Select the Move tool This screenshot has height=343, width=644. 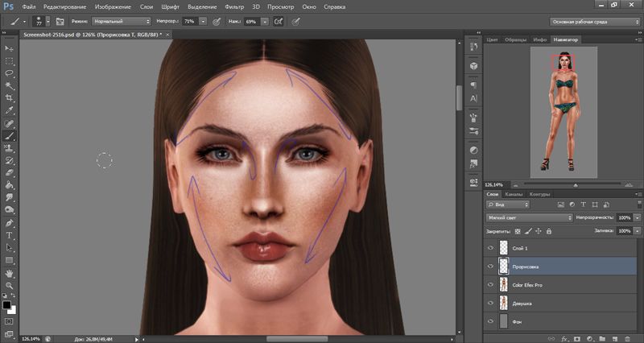tap(9, 48)
